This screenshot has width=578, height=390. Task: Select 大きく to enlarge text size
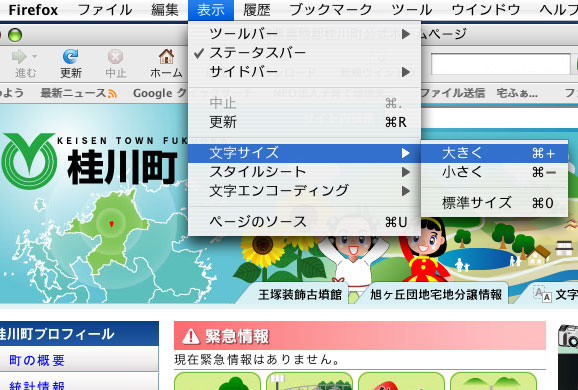[494, 153]
